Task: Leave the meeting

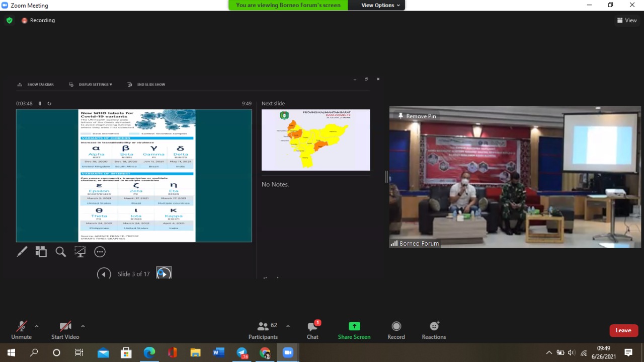Action: (623, 330)
